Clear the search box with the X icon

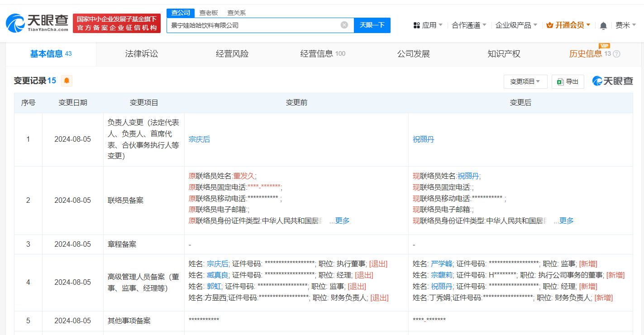pos(344,25)
